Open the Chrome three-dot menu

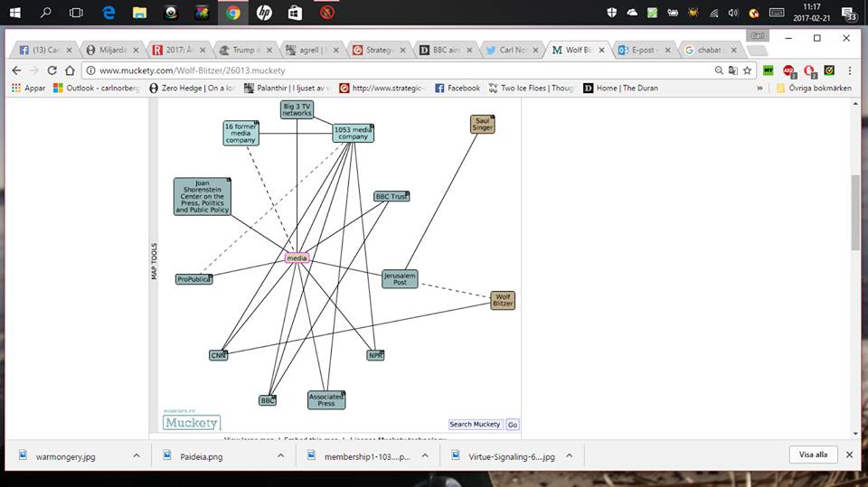coord(850,70)
